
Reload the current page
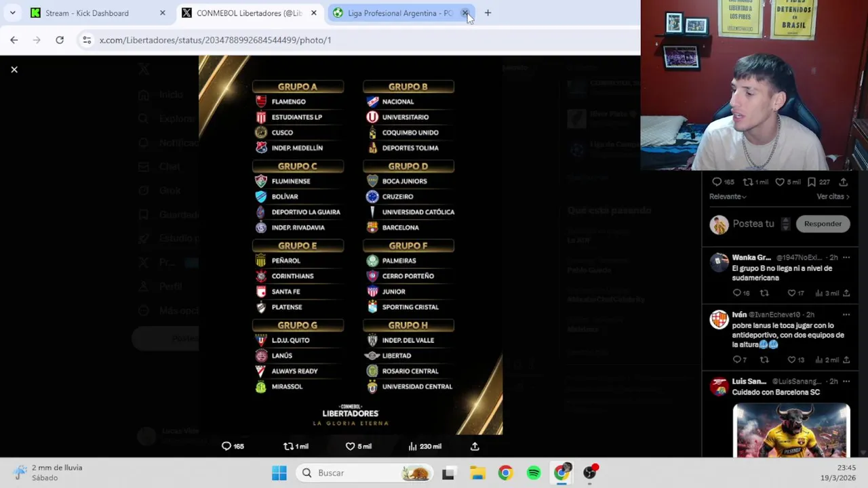(60, 40)
